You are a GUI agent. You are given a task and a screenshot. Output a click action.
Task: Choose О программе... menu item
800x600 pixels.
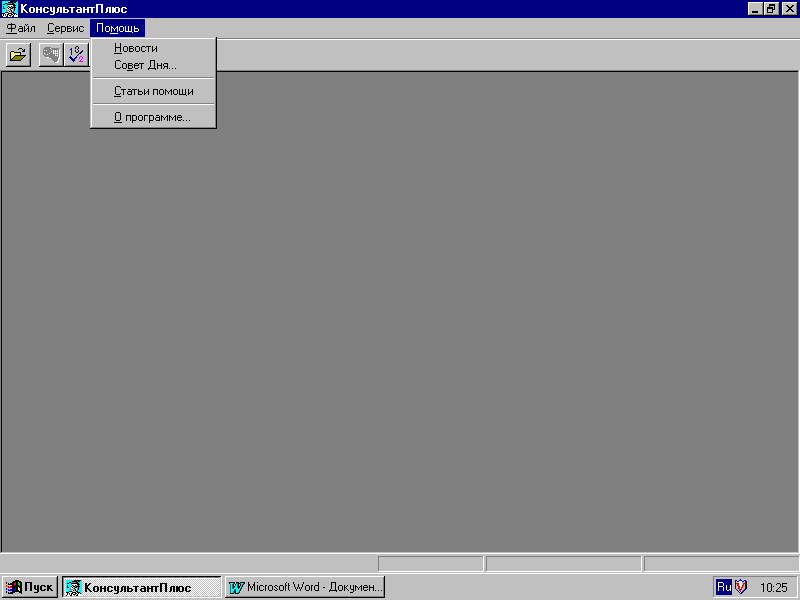coord(154,117)
